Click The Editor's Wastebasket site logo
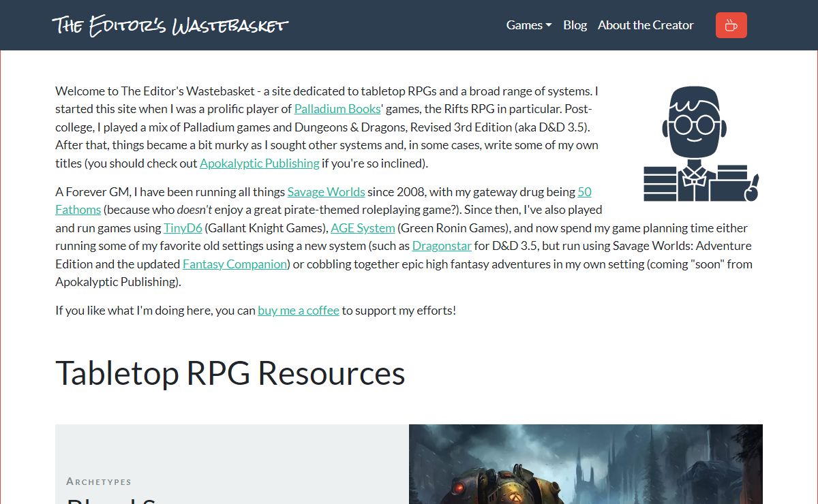Screen dimensions: 818x504 170,25
